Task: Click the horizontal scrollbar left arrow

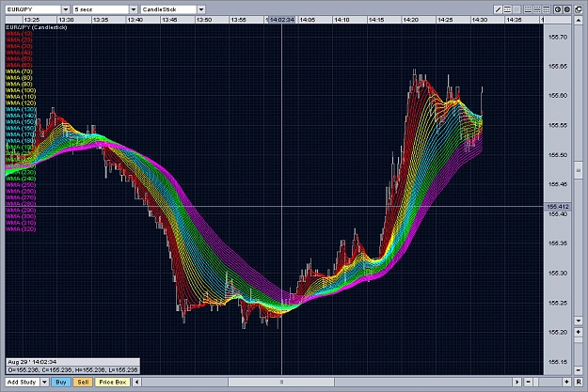Action: pos(136,382)
